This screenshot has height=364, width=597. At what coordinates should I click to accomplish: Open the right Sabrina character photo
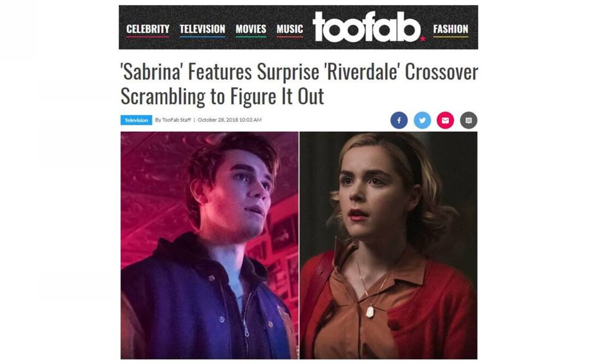[388, 245]
